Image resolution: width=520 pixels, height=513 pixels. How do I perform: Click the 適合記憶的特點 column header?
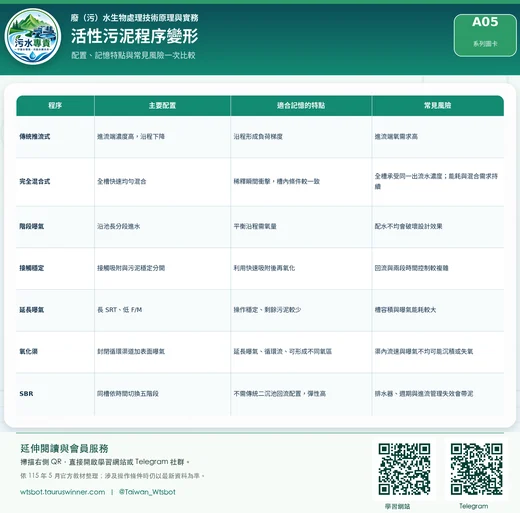point(301,106)
